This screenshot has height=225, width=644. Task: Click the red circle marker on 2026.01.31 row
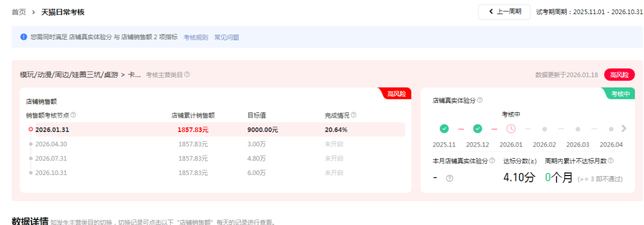31,129
